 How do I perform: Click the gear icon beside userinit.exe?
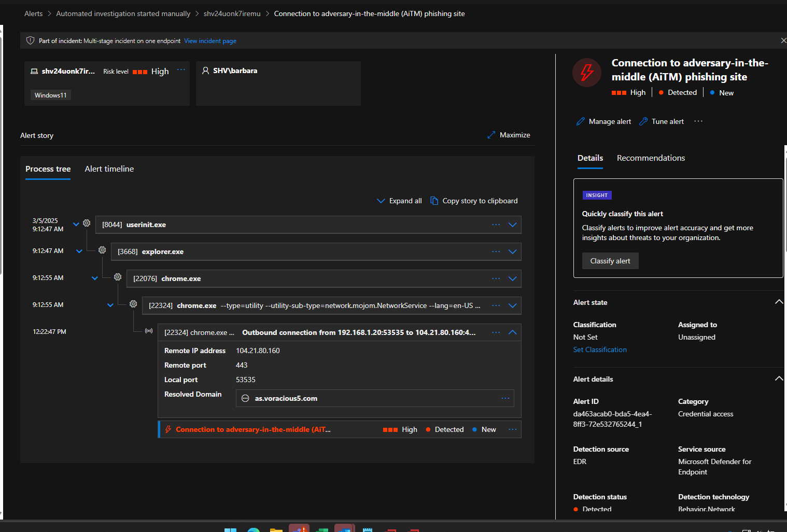(87, 223)
